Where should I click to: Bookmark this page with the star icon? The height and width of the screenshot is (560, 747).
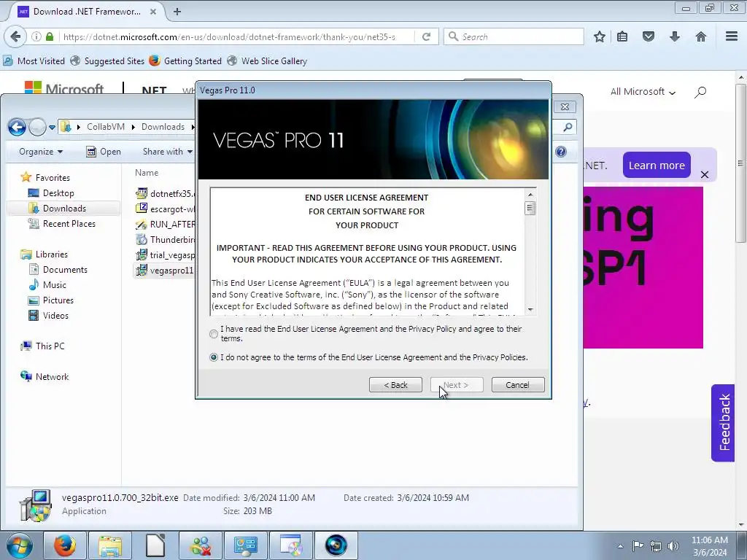(600, 36)
